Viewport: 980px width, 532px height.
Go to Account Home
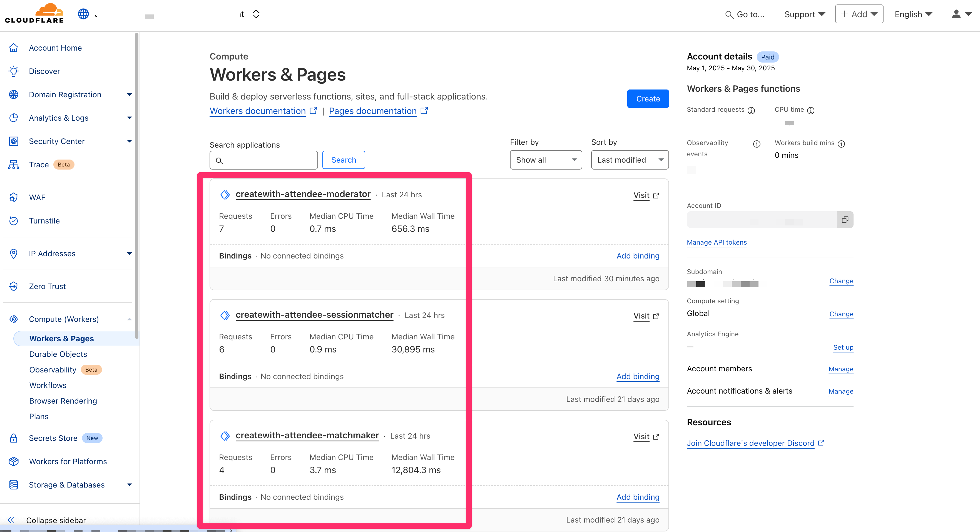[x=56, y=48]
